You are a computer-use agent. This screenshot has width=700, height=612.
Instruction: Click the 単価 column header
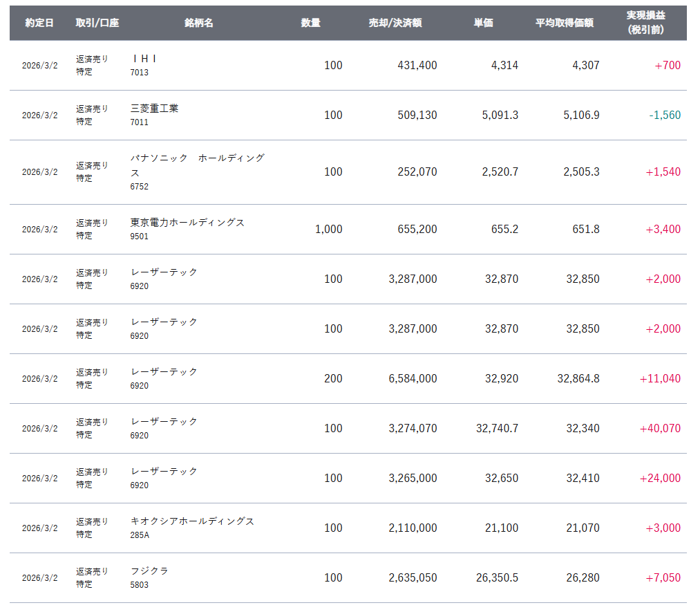click(x=483, y=23)
